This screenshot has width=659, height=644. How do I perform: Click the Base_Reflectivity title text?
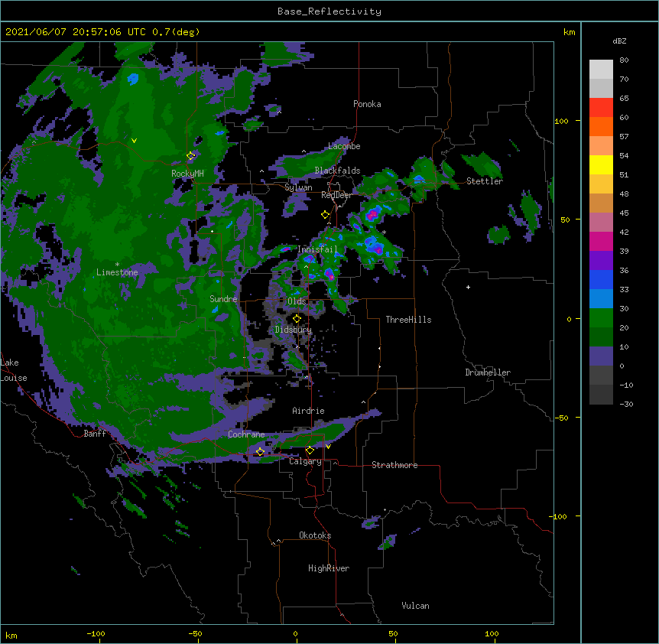point(329,11)
